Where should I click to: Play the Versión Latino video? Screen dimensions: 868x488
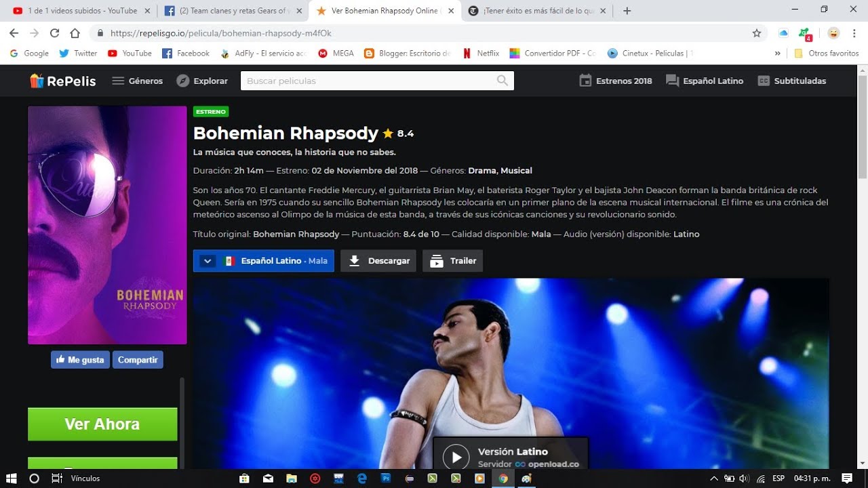coord(456,457)
